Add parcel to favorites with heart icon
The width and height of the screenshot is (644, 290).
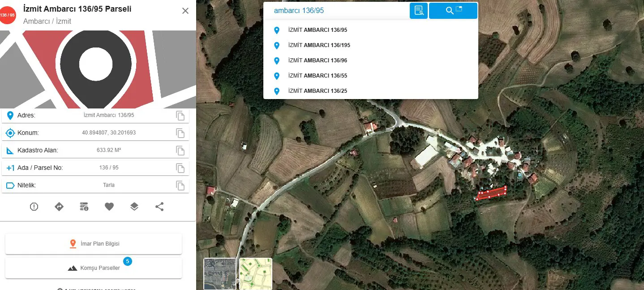[x=109, y=207]
